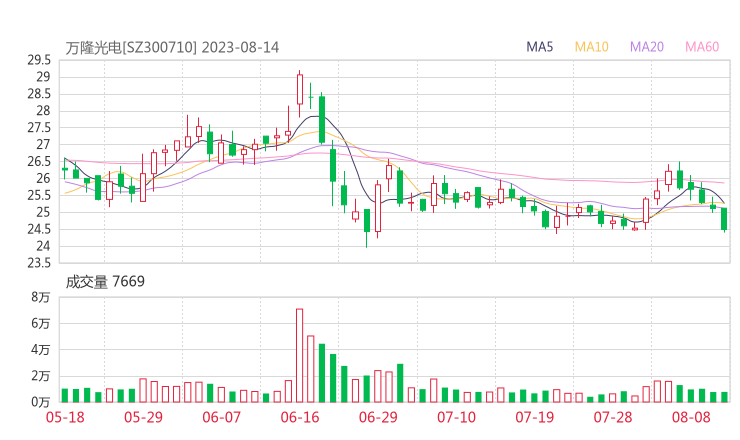The width and height of the screenshot is (740, 440).
Task: Click the 07-28 date axis label
Action: coord(613,417)
